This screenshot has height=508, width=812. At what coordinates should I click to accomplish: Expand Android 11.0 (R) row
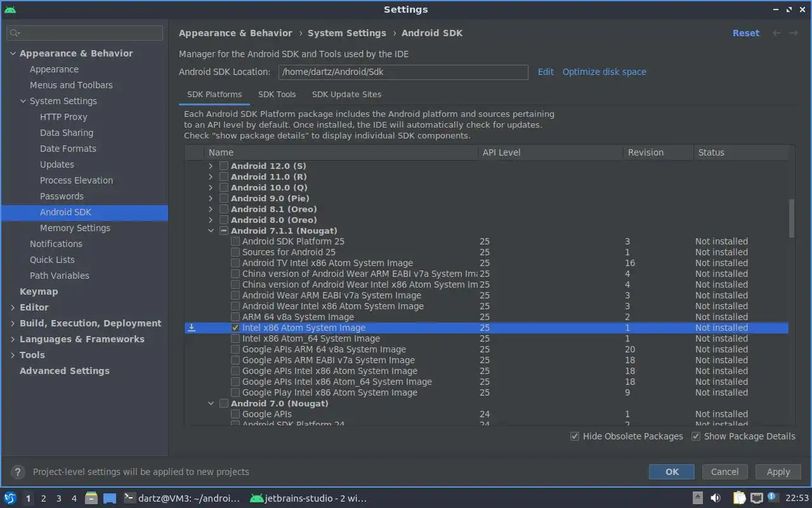point(211,177)
